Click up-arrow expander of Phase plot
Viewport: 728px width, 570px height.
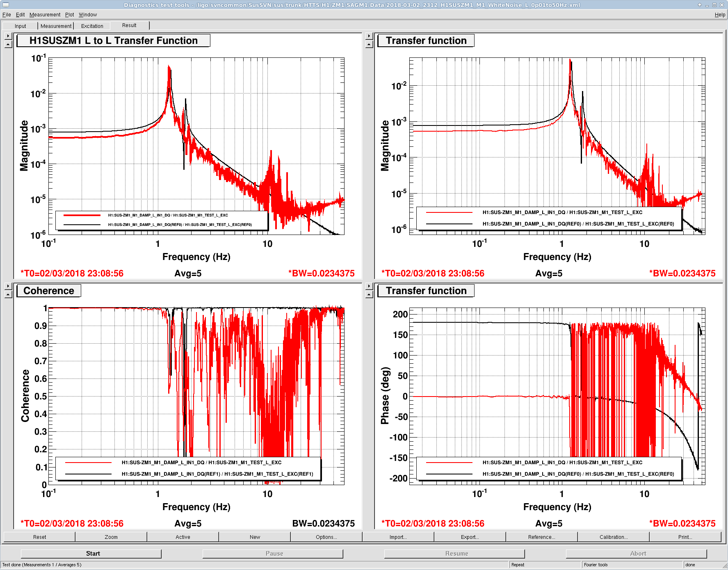369,294
